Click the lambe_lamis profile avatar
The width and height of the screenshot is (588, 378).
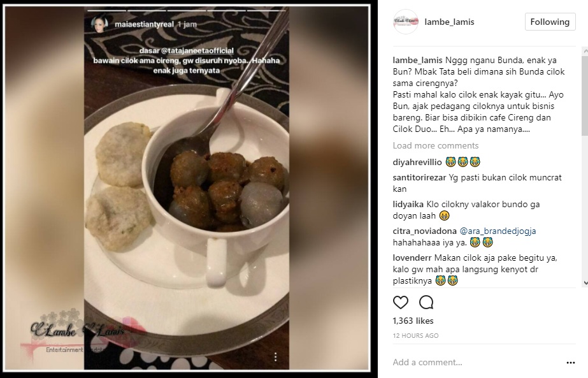[405, 22]
